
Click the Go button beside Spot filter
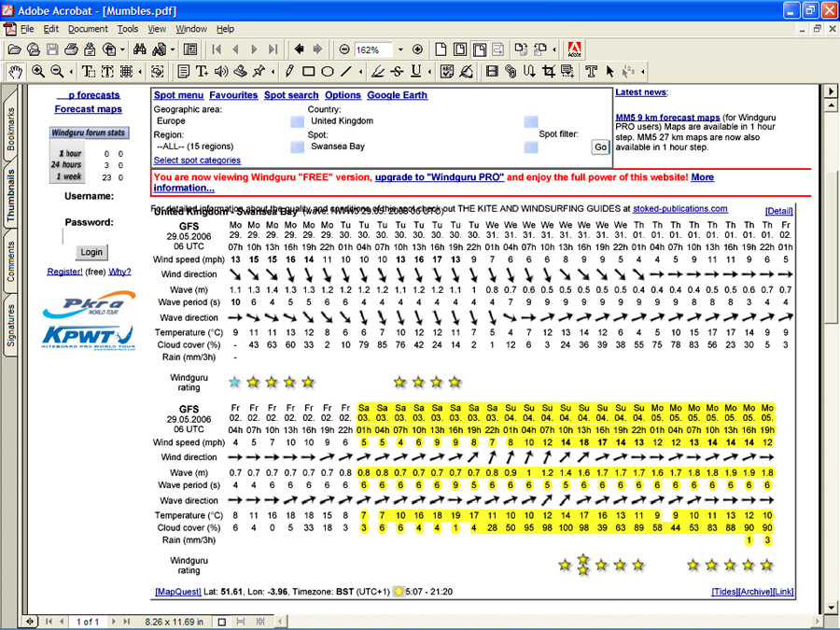point(600,147)
